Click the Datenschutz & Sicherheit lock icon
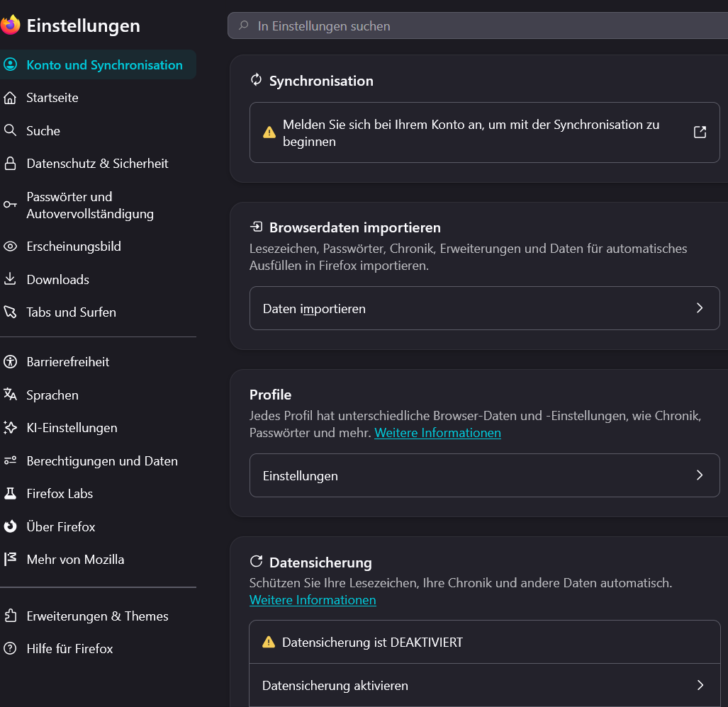This screenshot has width=728, height=707. (10, 164)
